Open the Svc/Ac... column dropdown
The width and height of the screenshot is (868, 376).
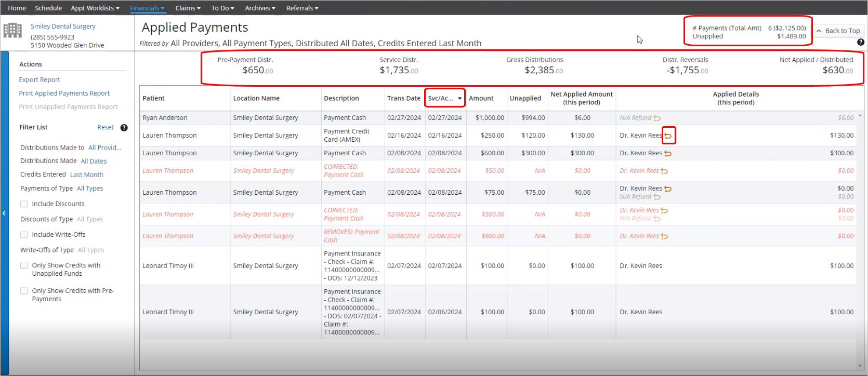(x=459, y=98)
